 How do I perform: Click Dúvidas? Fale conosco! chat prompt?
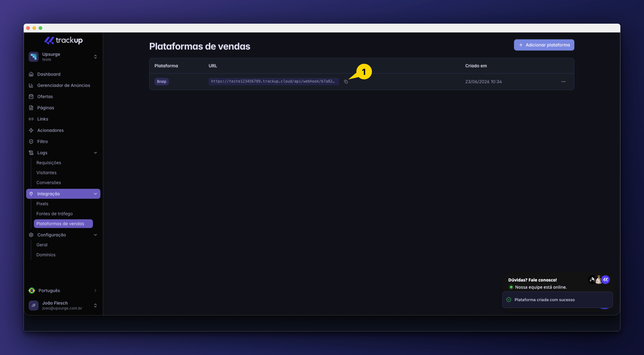[x=532, y=280]
